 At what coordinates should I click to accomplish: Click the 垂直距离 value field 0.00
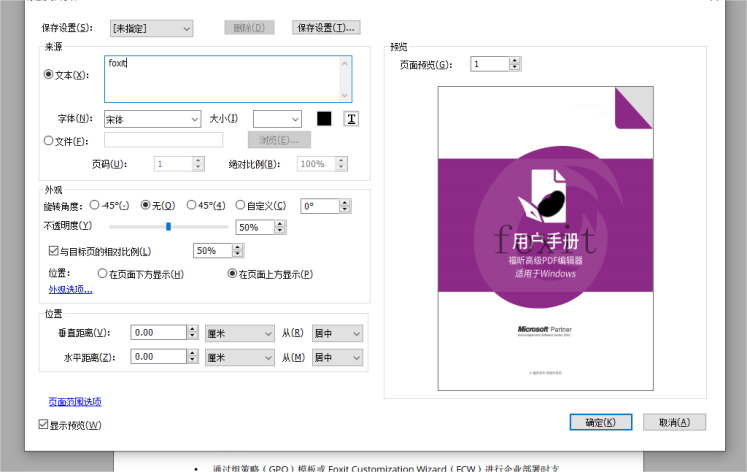coord(159,332)
